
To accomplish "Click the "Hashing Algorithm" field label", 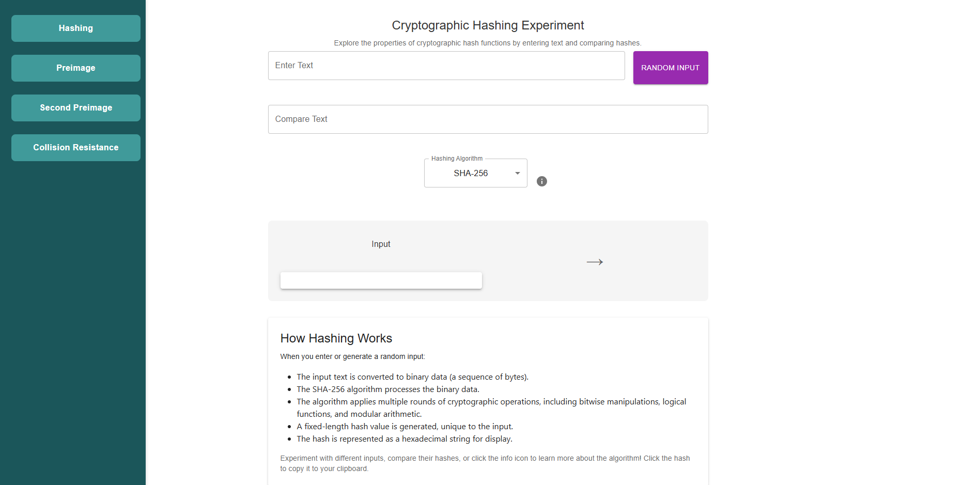I will tap(457, 159).
